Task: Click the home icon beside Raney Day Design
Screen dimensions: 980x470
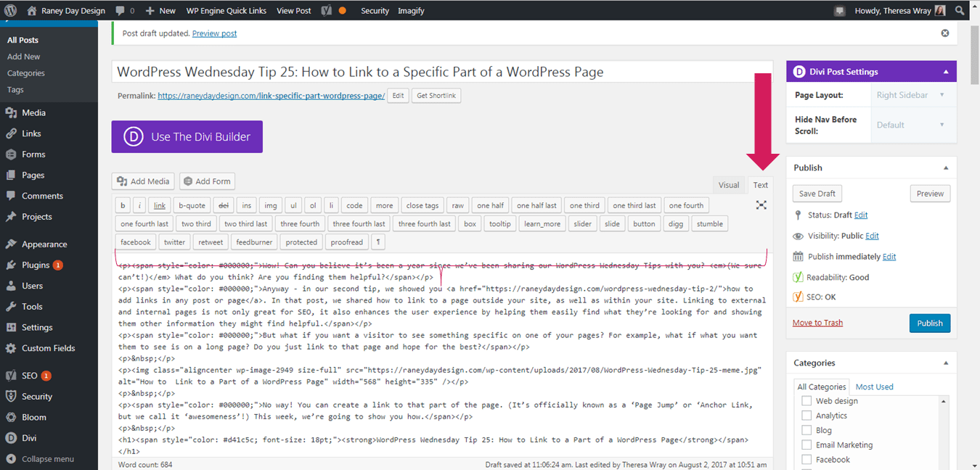Action: click(x=31, y=10)
